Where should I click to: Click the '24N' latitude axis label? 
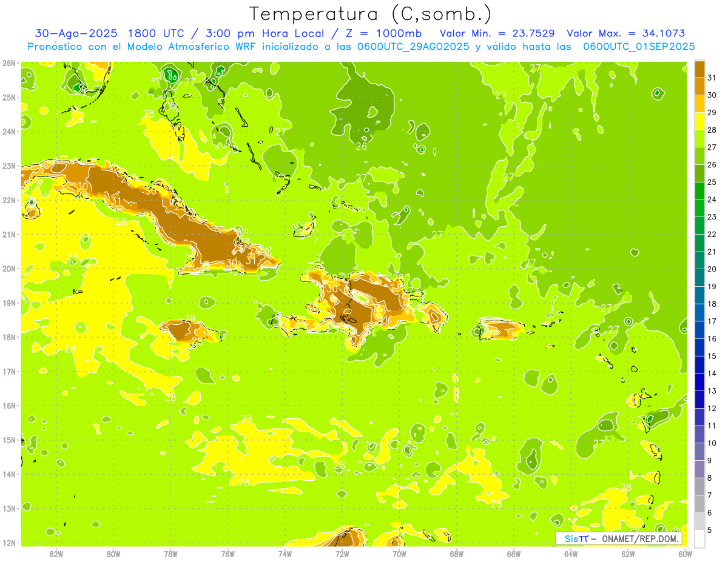click(9, 132)
